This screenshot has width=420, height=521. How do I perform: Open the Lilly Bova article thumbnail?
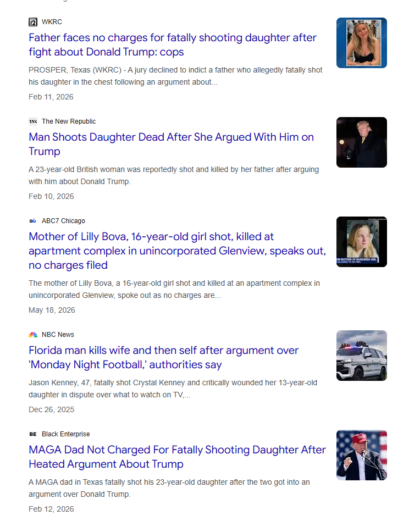coord(362,242)
